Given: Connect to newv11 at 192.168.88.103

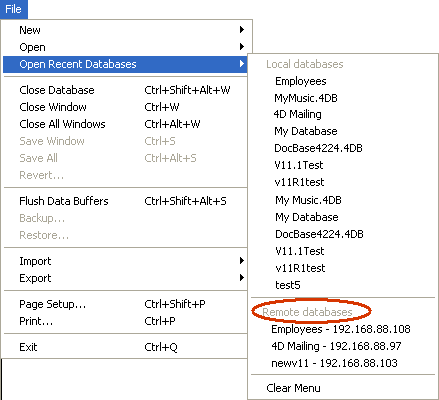Looking at the screenshot, I should point(334,363).
